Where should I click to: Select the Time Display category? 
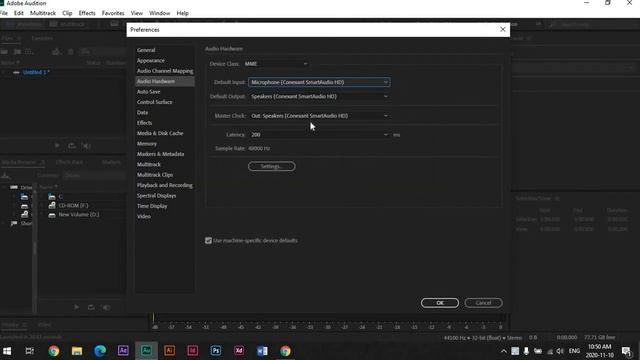click(152, 206)
